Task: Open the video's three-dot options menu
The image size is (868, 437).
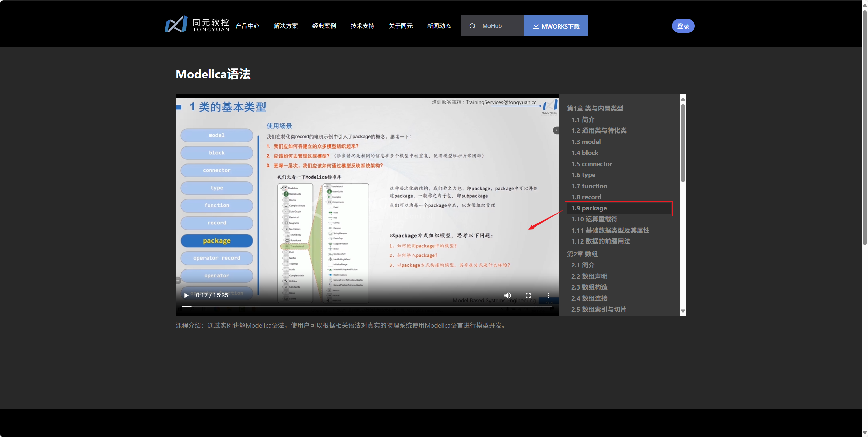Action: point(548,295)
